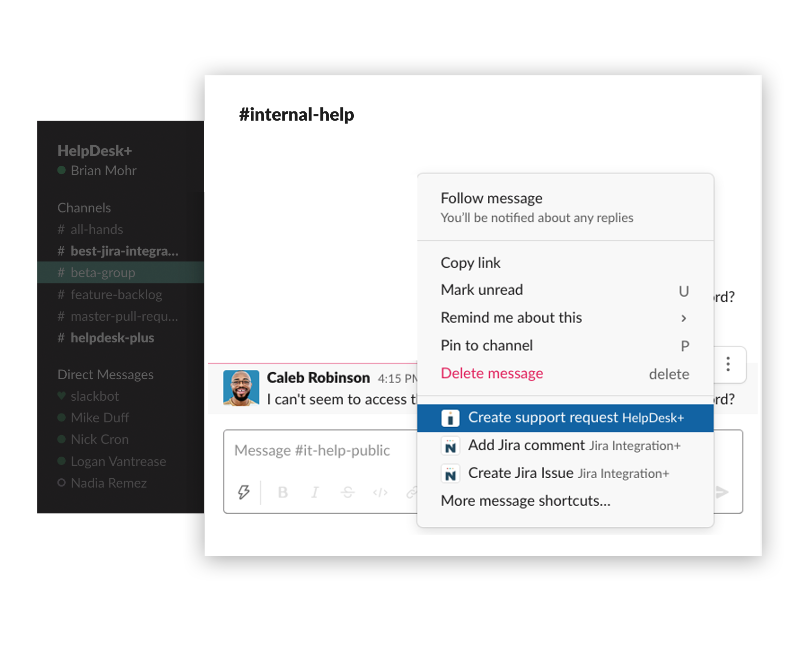Click the Channels section header

pyautogui.click(x=84, y=208)
